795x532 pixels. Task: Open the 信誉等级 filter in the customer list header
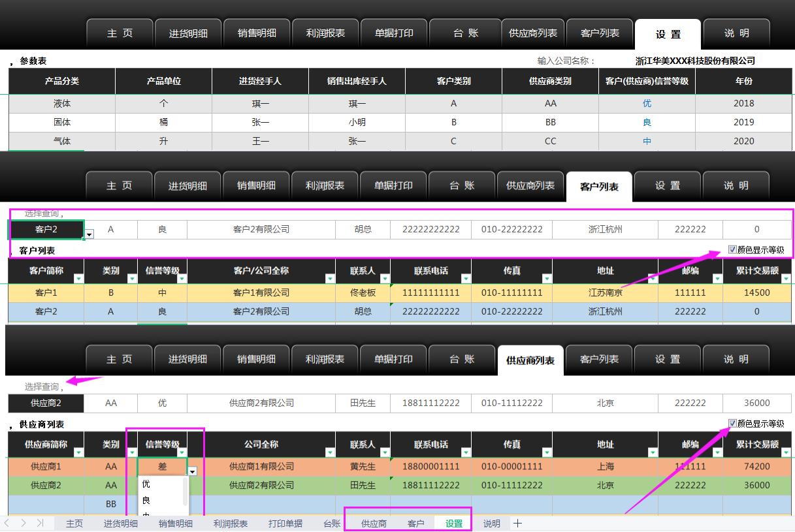click(x=182, y=278)
